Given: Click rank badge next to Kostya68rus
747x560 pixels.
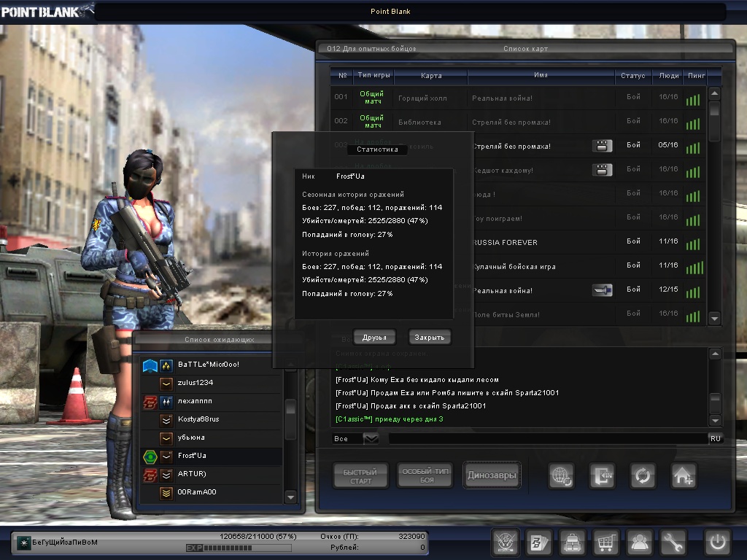Looking at the screenshot, I should (x=166, y=420).
